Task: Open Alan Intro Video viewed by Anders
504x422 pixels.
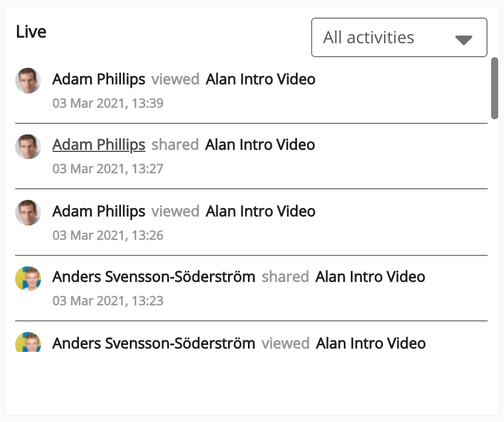Action: (x=371, y=343)
